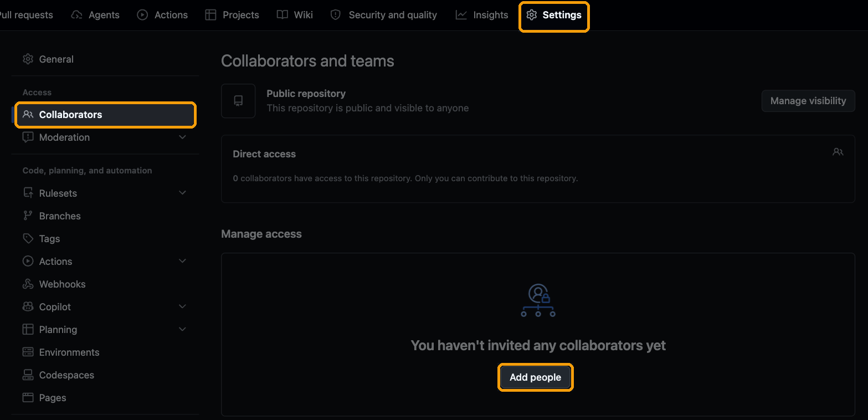The height and width of the screenshot is (420, 868).
Task: Open Branches settings page
Action: (x=105, y=216)
